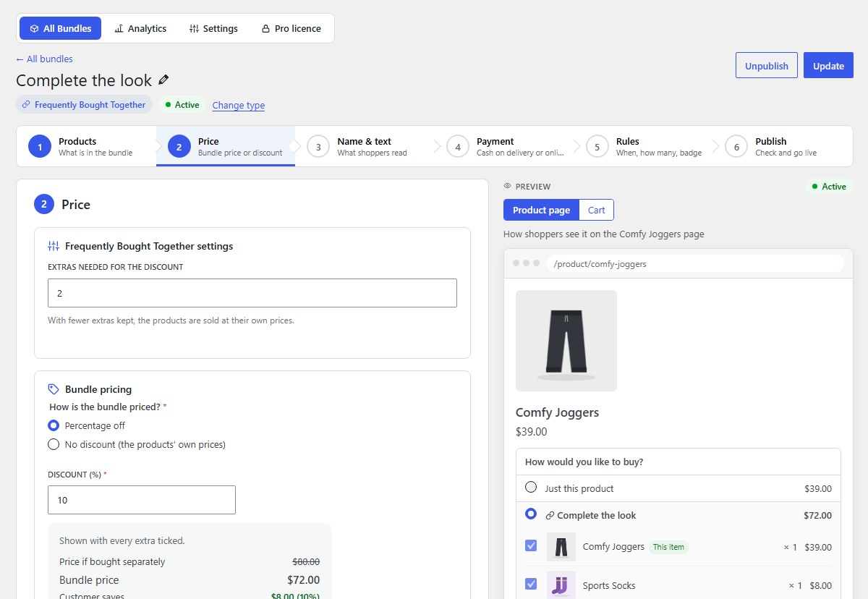Untick the Sports Socks checkbox

531,583
